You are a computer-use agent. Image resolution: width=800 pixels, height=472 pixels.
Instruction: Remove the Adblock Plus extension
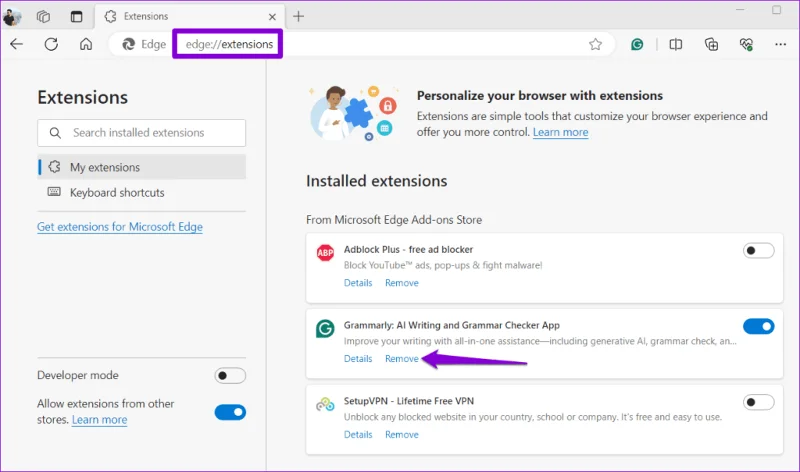pos(402,283)
